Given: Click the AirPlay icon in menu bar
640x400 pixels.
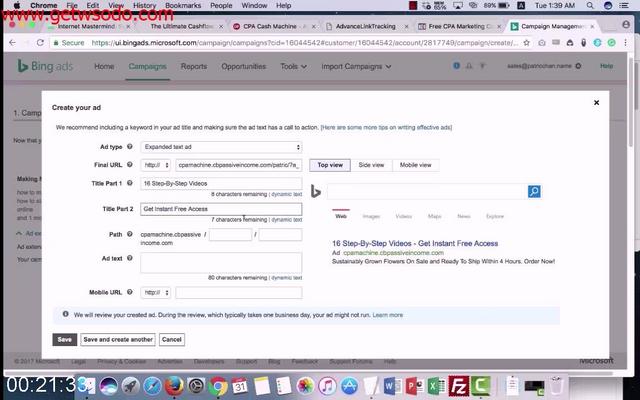Looking at the screenshot, I should tap(458, 5).
